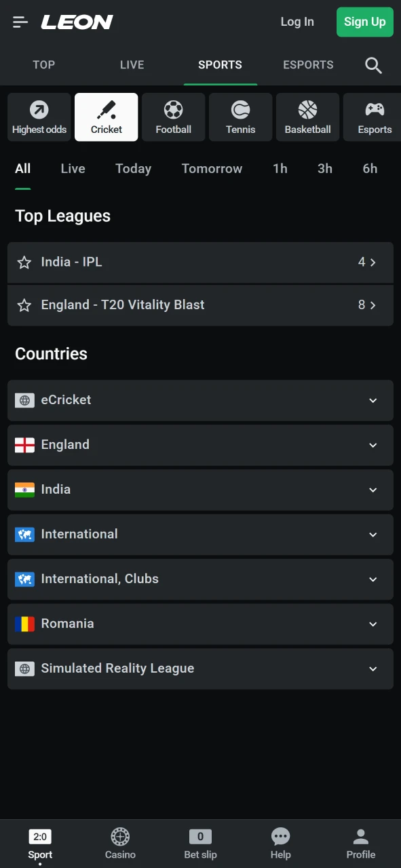Select the 3h time filter
Screen dimensions: 401x868
(x=324, y=168)
